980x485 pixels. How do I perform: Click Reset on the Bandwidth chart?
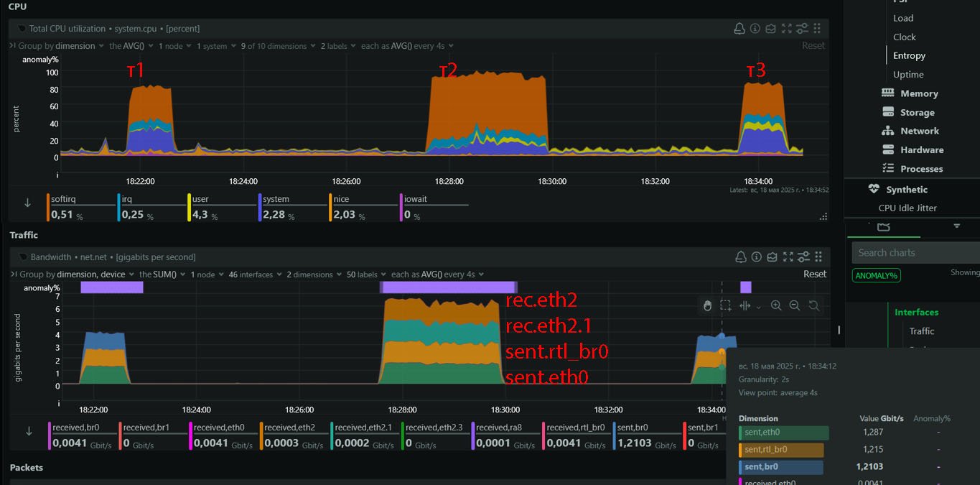[814, 274]
